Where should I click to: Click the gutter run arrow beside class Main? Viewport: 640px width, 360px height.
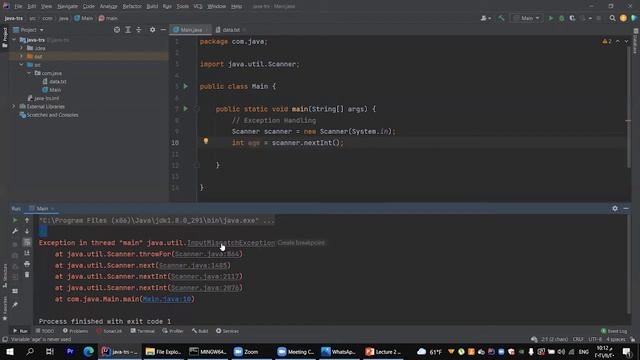coord(185,86)
